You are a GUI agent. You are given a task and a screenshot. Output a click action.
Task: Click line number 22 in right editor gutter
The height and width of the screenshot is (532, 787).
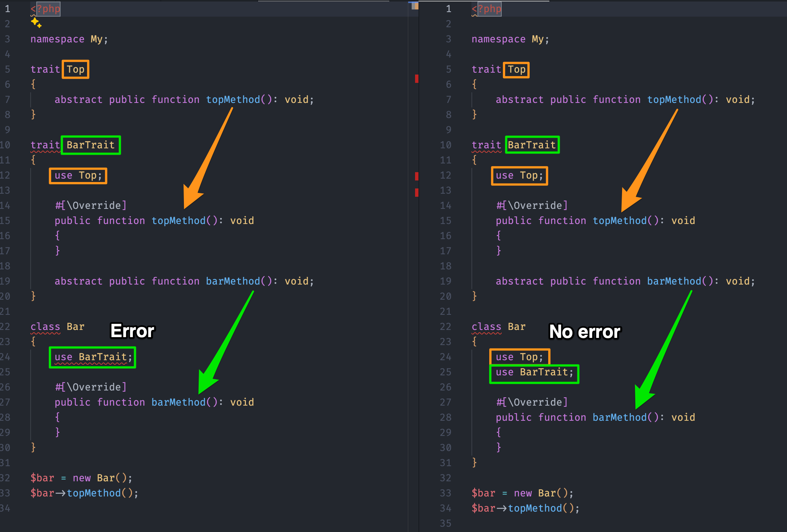(445, 327)
